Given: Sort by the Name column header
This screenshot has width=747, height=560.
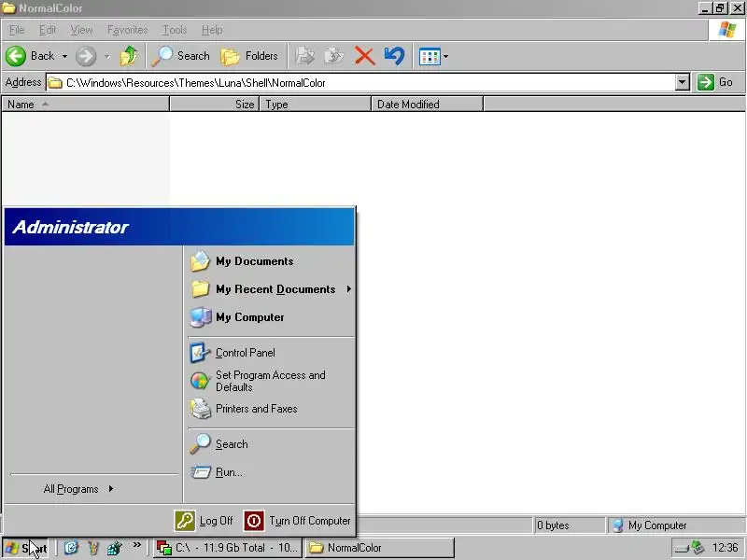Looking at the screenshot, I should [x=85, y=105].
